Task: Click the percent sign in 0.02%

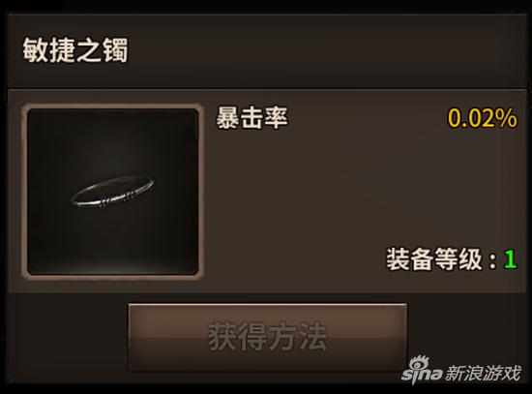Action: coord(506,118)
